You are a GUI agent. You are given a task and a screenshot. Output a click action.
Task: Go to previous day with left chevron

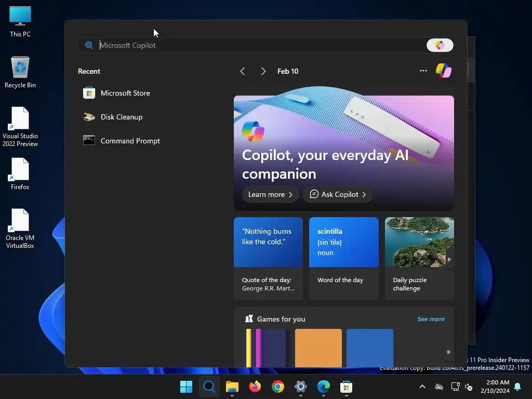click(x=243, y=71)
